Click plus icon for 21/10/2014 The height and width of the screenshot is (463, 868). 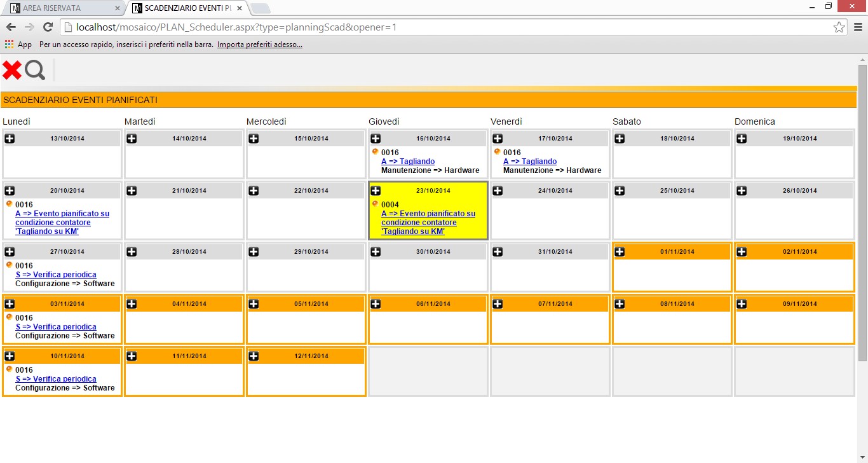(132, 191)
